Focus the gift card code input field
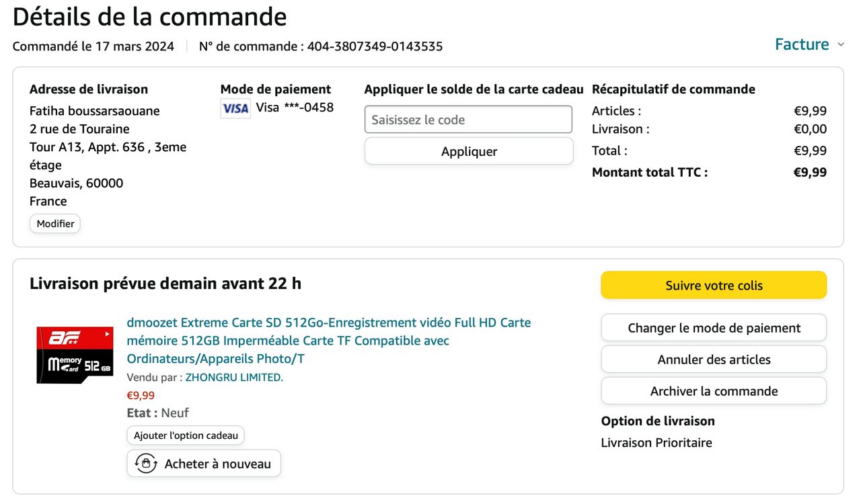This screenshot has width=861, height=504. pyautogui.click(x=468, y=120)
